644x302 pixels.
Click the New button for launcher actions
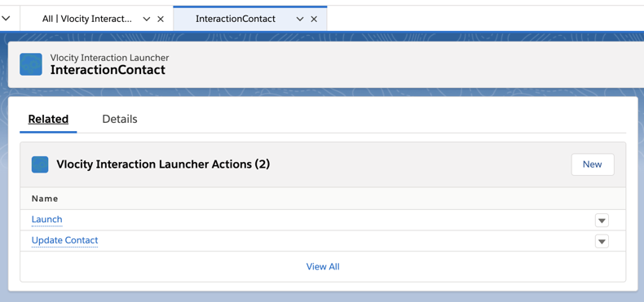[593, 164]
